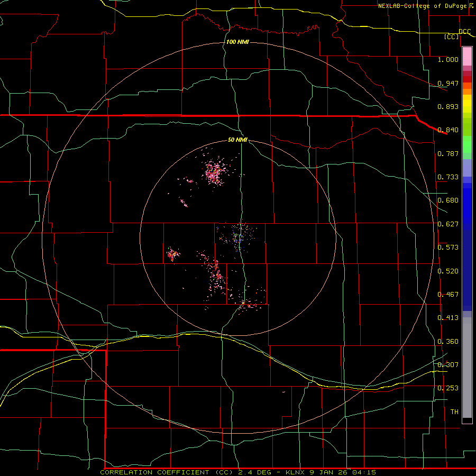Click the 0.307 scale value
Viewport: 476px width, 476px height.
(448, 365)
